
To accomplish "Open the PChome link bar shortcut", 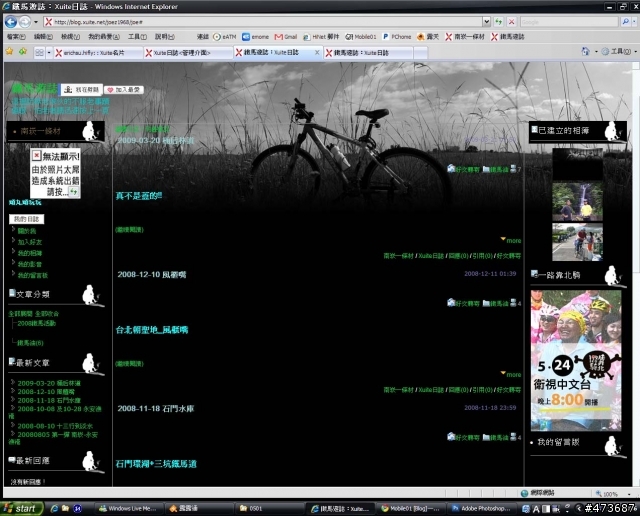I will [x=397, y=37].
